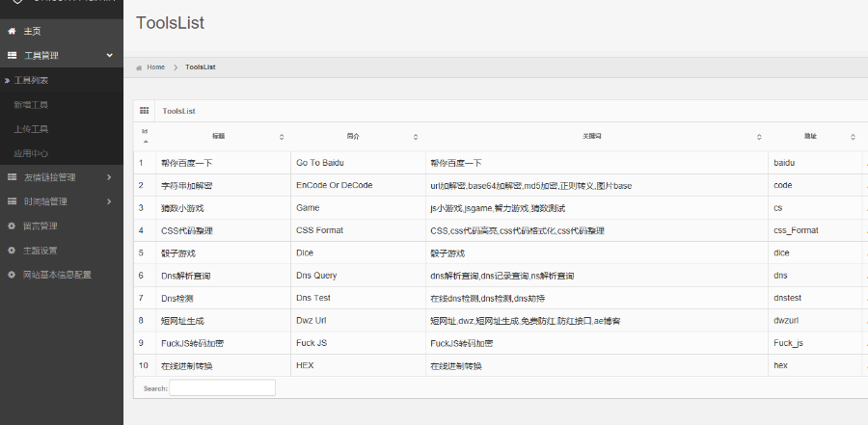Click the breadcrumb home icon
The height and width of the screenshot is (425, 868).
point(139,67)
